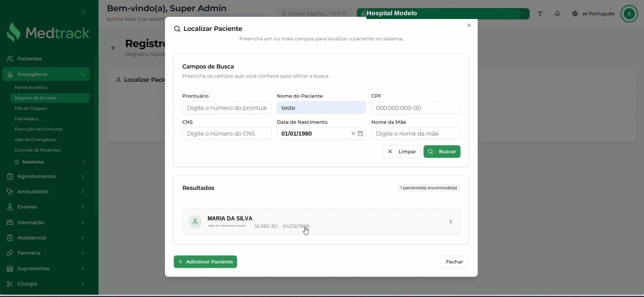Click the Internação bed icon
The height and width of the screenshot is (297, 644).
click(x=10, y=222)
